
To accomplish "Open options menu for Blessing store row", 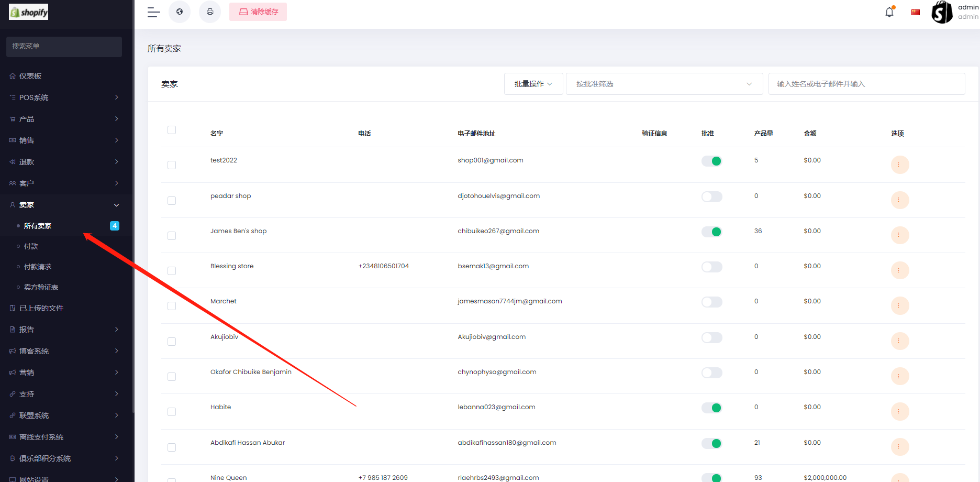I will tap(900, 270).
